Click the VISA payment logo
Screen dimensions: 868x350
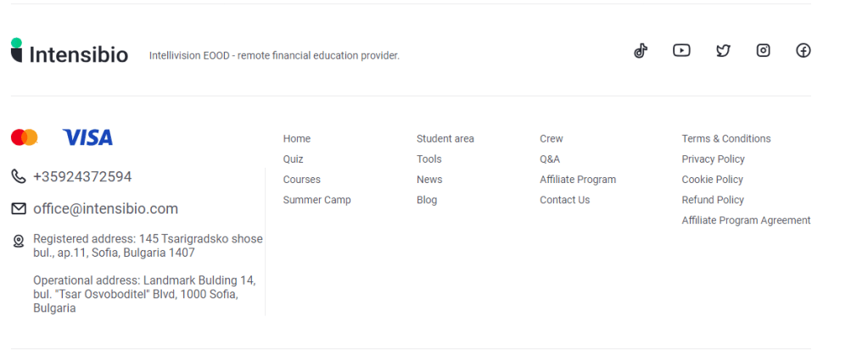point(87,137)
